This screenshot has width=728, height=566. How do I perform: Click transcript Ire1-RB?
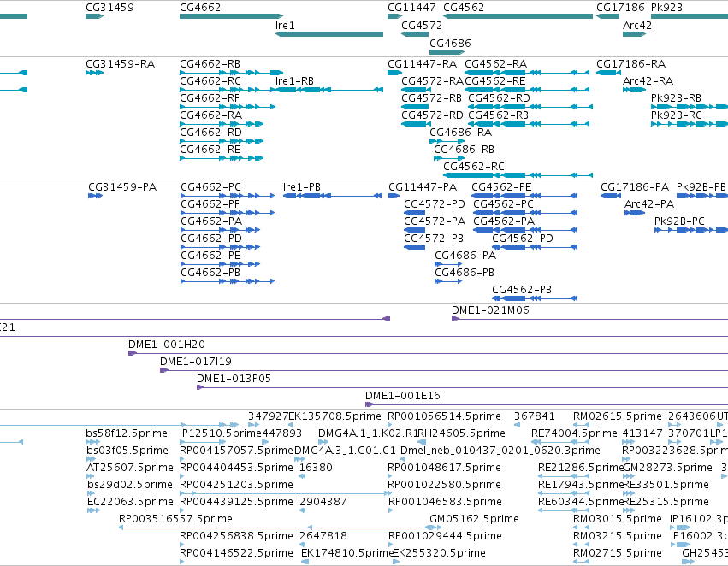pos(329,90)
